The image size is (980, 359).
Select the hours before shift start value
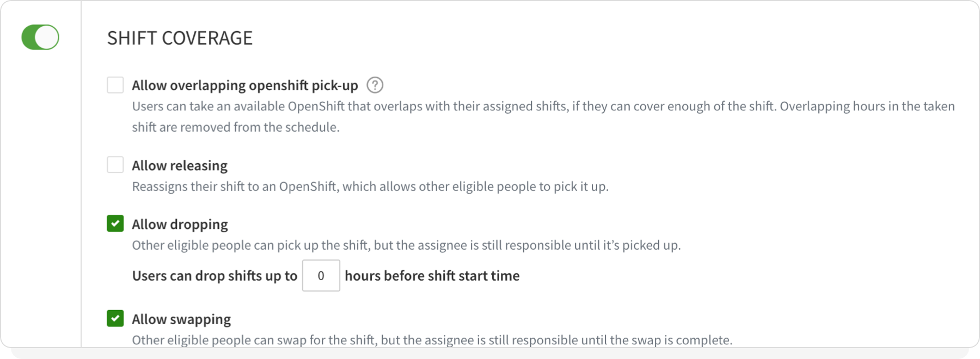tap(321, 276)
